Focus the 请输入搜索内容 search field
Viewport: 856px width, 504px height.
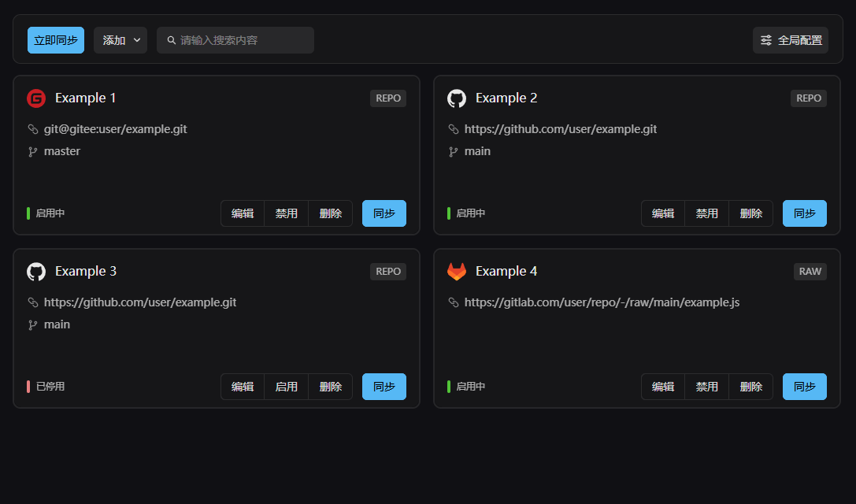pyautogui.click(x=240, y=40)
